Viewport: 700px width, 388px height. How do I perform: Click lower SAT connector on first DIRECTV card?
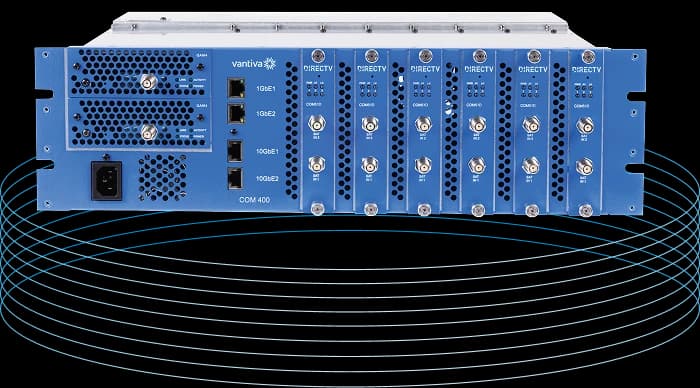click(317, 165)
